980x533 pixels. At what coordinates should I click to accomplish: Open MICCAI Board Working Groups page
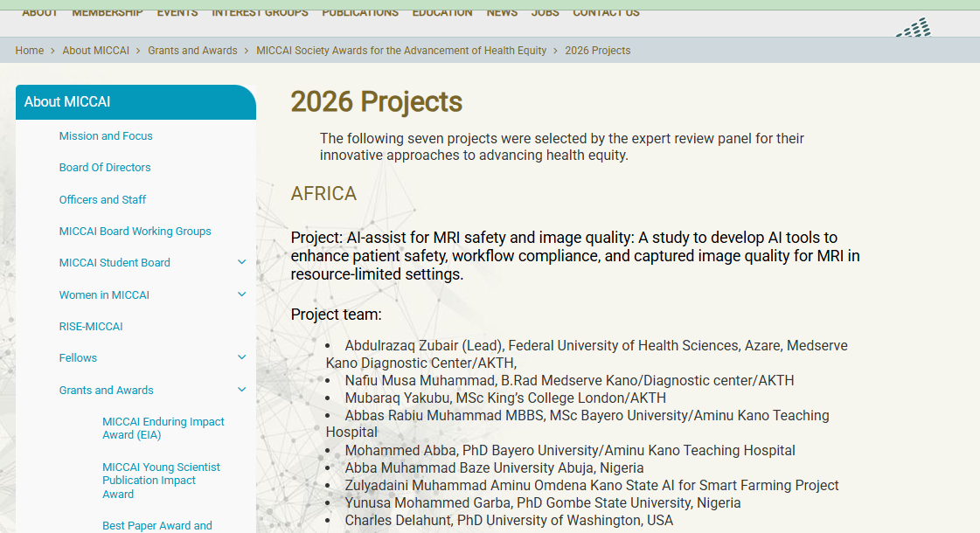point(135,232)
